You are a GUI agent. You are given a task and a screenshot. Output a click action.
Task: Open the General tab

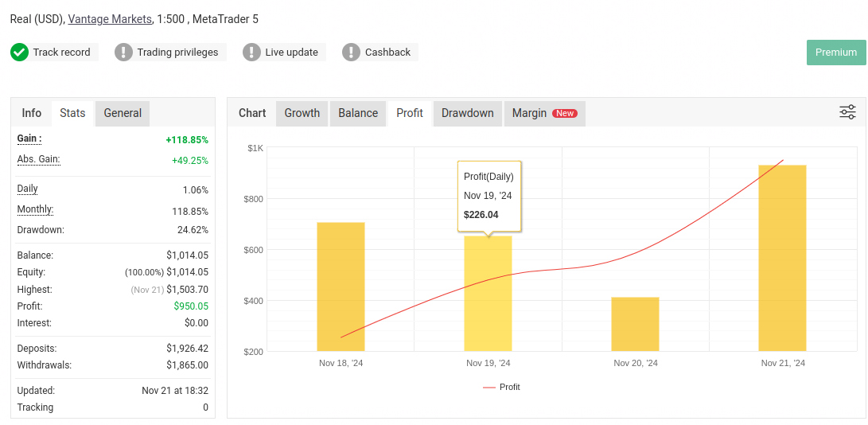coord(123,113)
